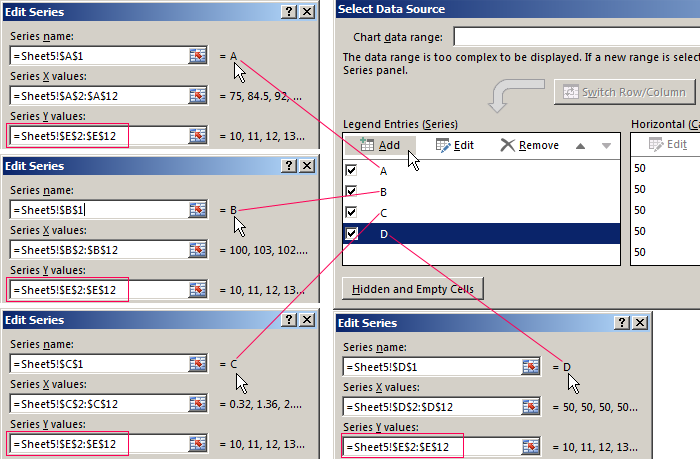The width and height of the screenshot is (700, 460).
Task: Open Hidden and Empty Cells settings
Action: [413, 289]
